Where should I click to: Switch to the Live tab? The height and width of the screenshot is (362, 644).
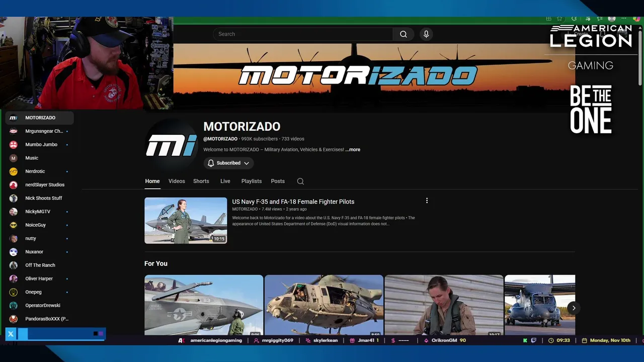[x=225, y=181]
